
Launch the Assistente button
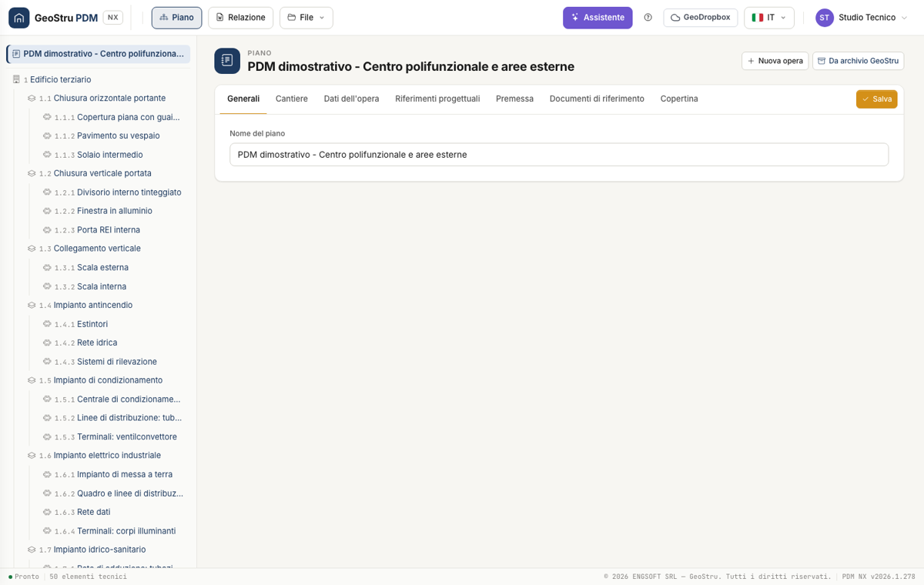(x=598, y=18)
